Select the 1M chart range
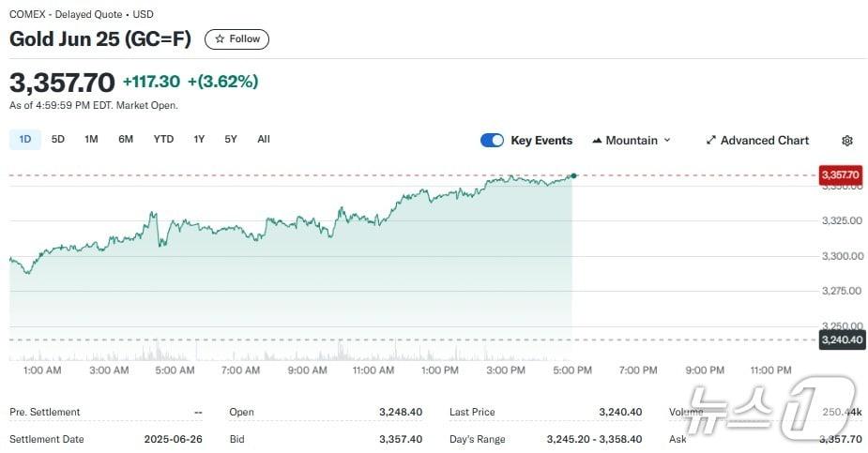The height and width of the screenshot is (453, 868). [x=91, y=140]
